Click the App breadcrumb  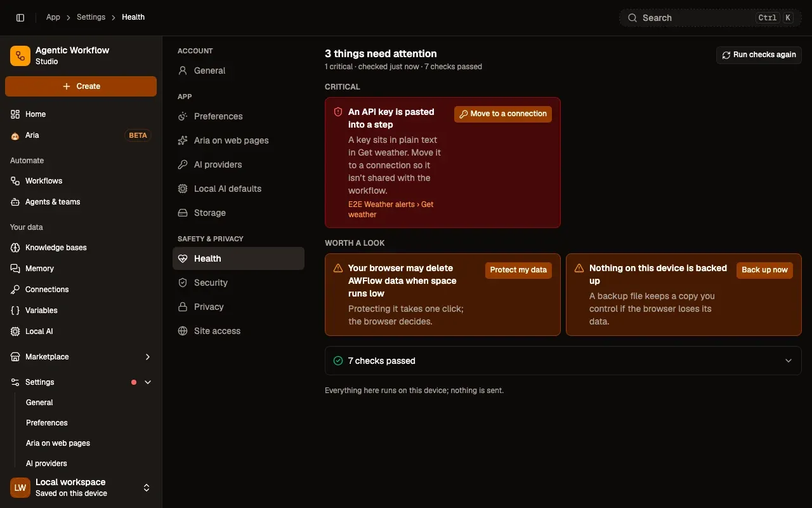click(53, 17)
